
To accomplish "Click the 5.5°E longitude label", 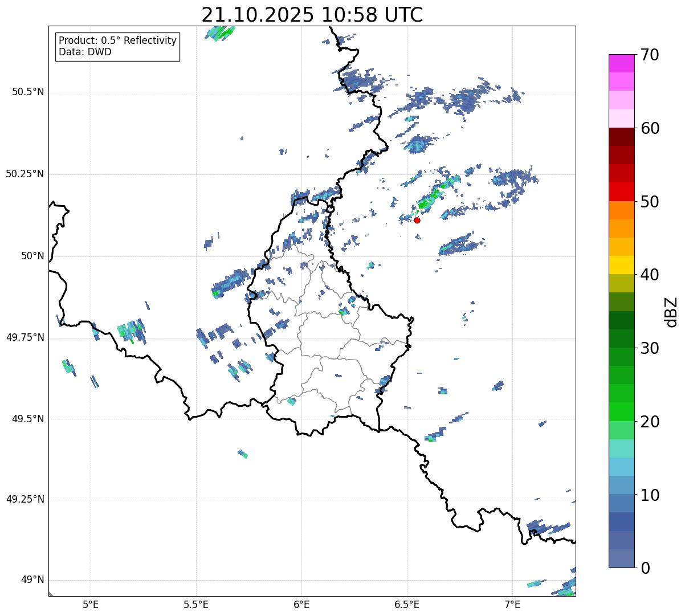I will pos(196,604).
